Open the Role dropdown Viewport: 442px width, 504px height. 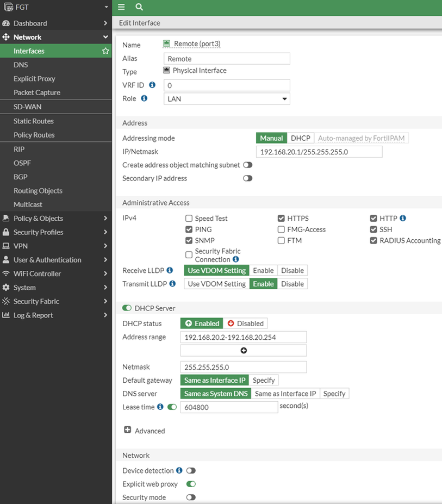click(x=227, y=99)
